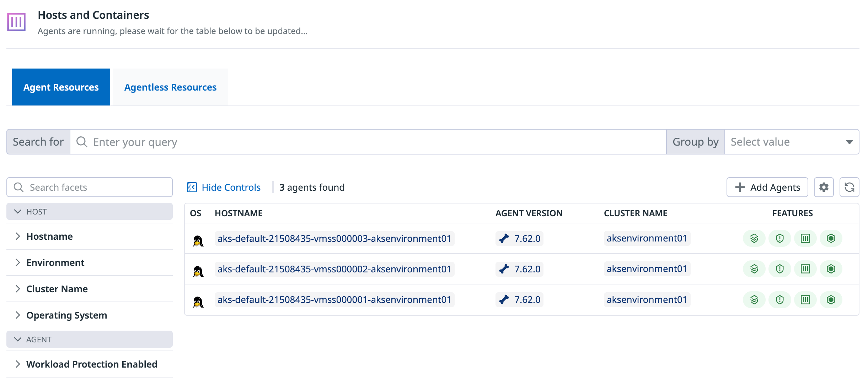
Task: Click the Add Agents button
Action: point(767,187)
